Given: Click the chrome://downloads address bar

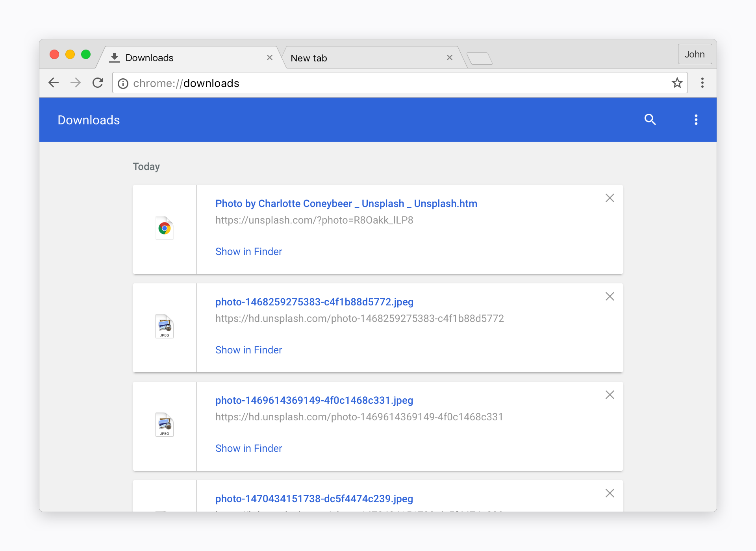Looking at the screenshot, I should (x=394, y=83).
